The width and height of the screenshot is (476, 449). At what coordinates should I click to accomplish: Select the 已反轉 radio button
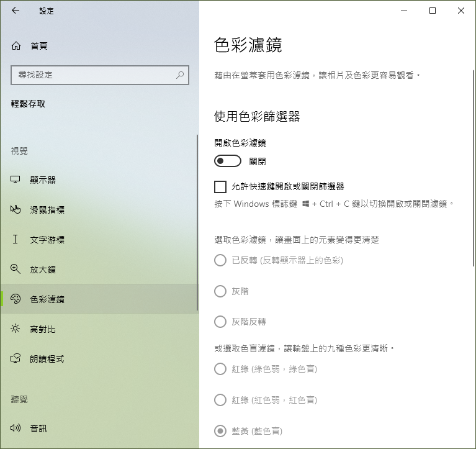tap(220, 260)
